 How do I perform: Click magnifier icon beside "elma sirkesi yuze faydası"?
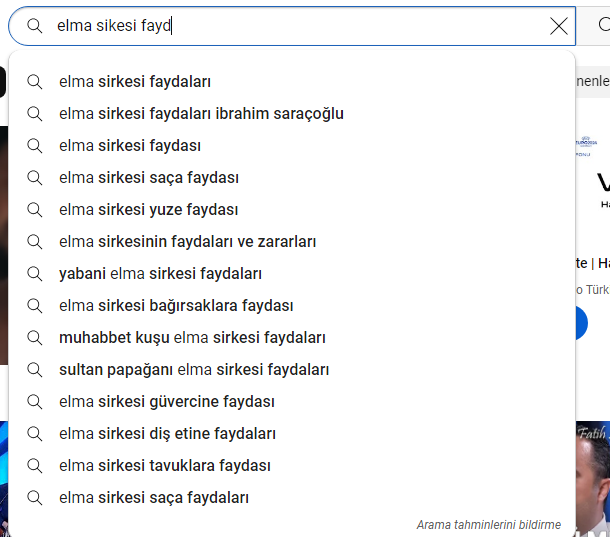(35, 210)
